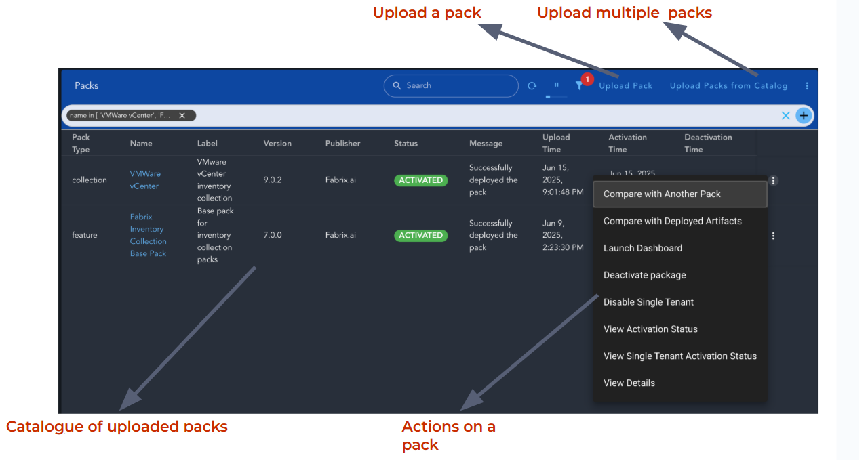Click Upload Packs from Catalog

click(728, 86)
